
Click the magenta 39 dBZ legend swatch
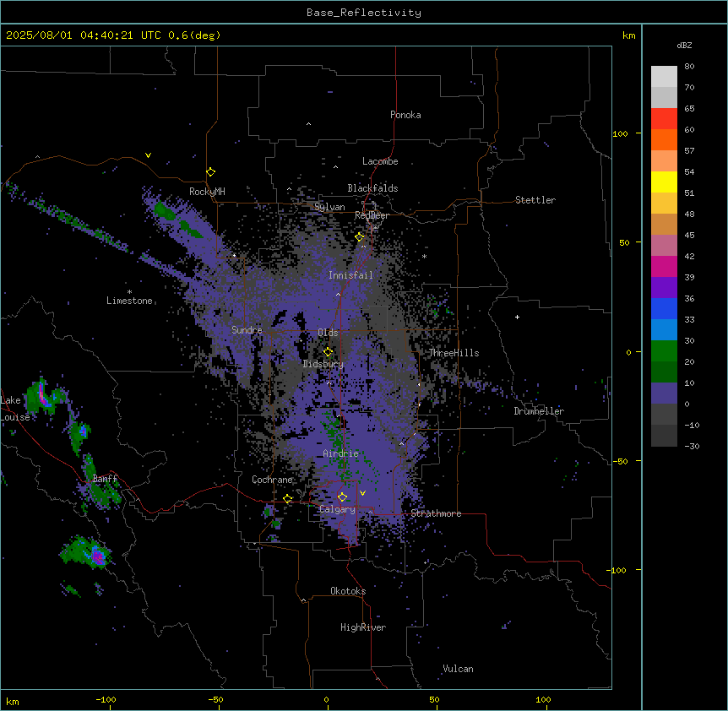pyautogui.click(x=664, y=266)
